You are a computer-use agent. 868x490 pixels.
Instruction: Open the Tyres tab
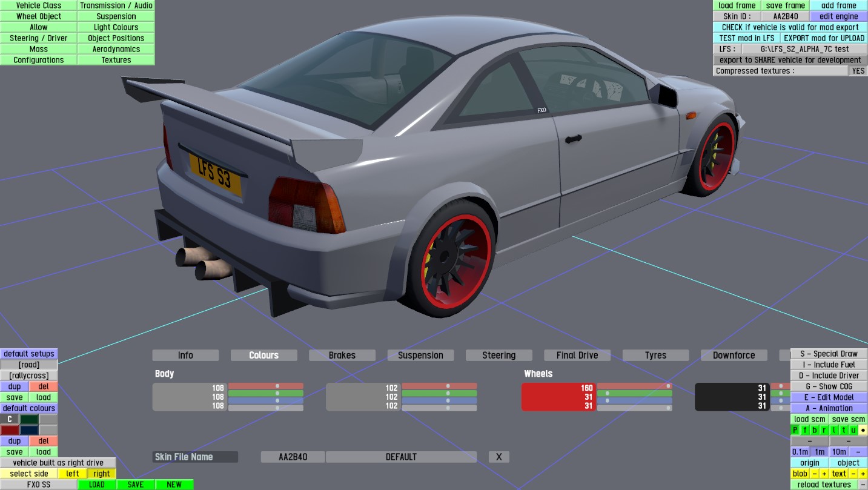(655, 356)
